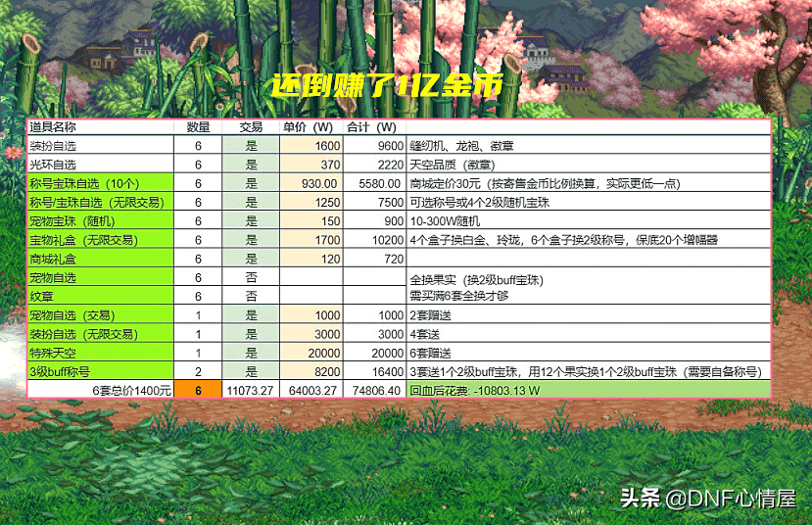Click the 数量 column header
Screen dimensions: 812x525
198,127
